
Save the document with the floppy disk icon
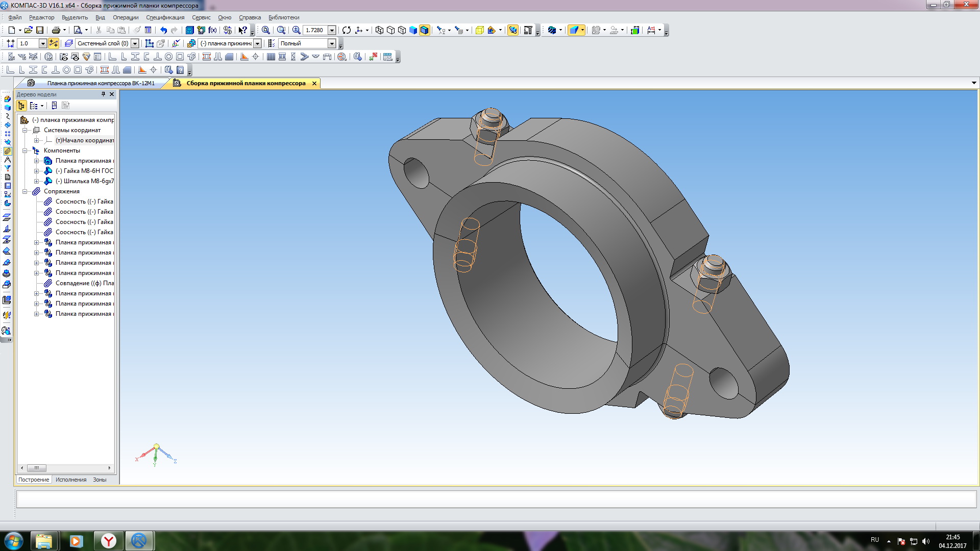point(40,30)
